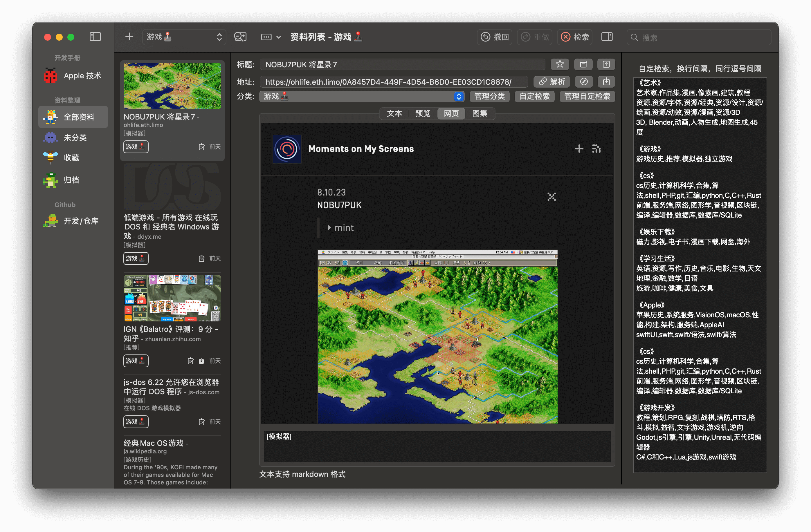811x532 pixels.
Task: Edit the 地址 URL field
Action: click(x=394, y=82)
